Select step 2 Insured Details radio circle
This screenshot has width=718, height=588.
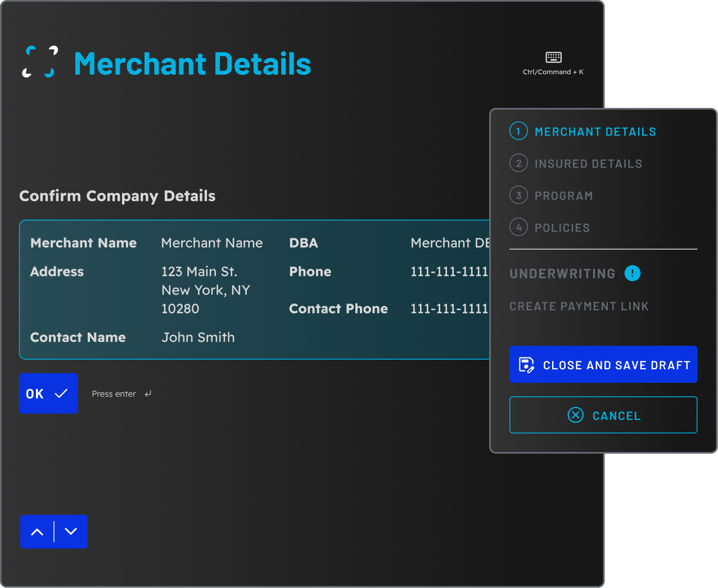(x=518, y=163)
